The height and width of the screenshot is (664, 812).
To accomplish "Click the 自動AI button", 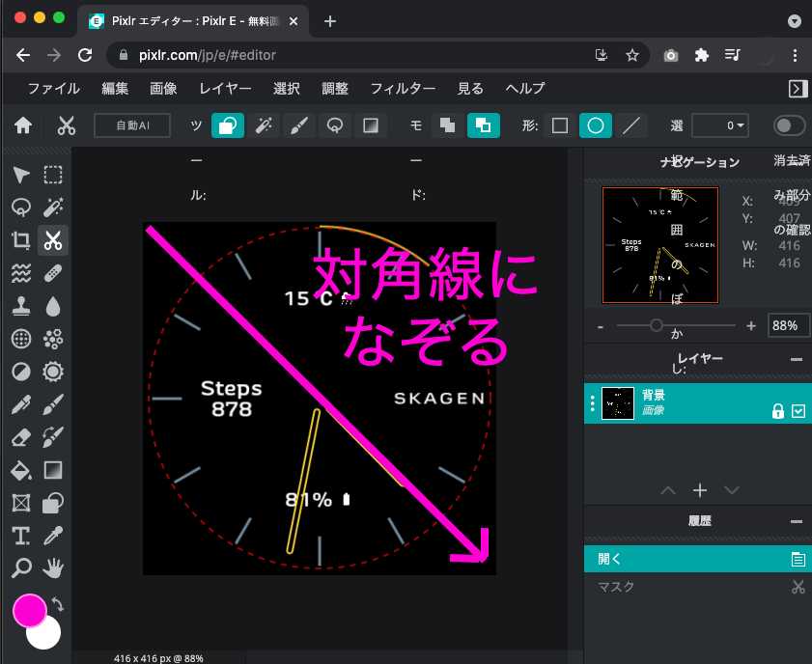I will pyautogui.click(x=132, y=125).
